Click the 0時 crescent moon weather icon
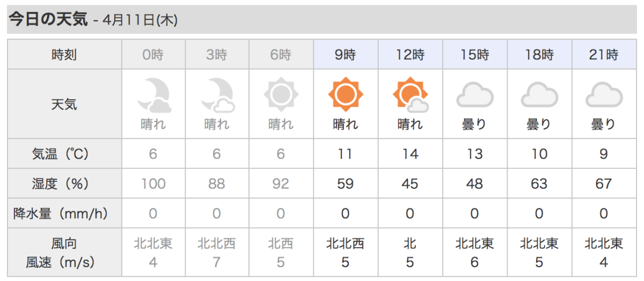Screen dimensions: 644x281 tap(153, 95)
